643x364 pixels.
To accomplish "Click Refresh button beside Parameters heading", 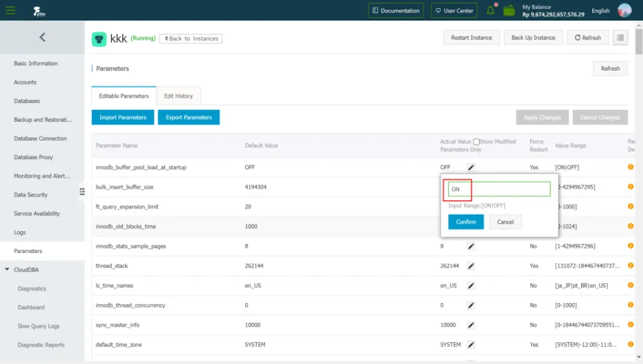I will tap(610, 69).
